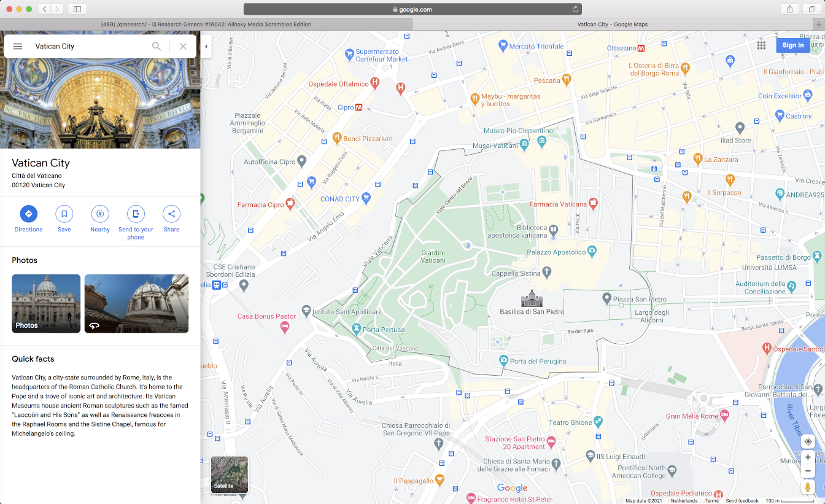Focus the Vatican City search box

pyautogui.click(x=90, y=46)
